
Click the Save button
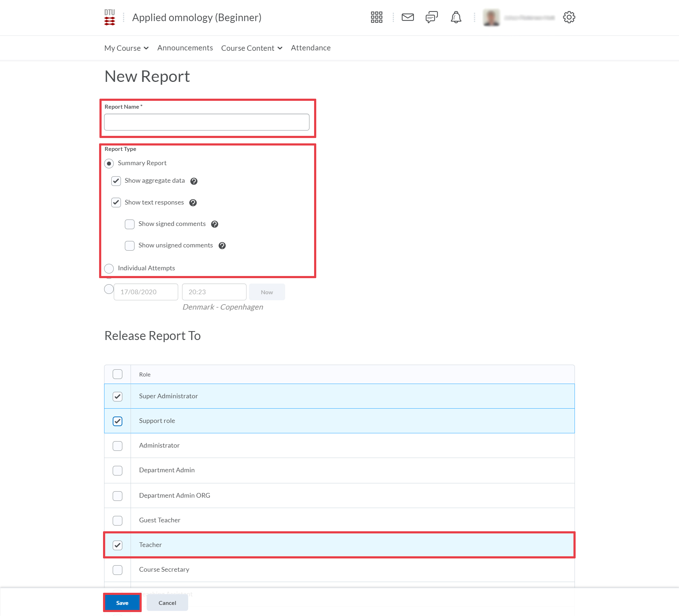point(122,603)
